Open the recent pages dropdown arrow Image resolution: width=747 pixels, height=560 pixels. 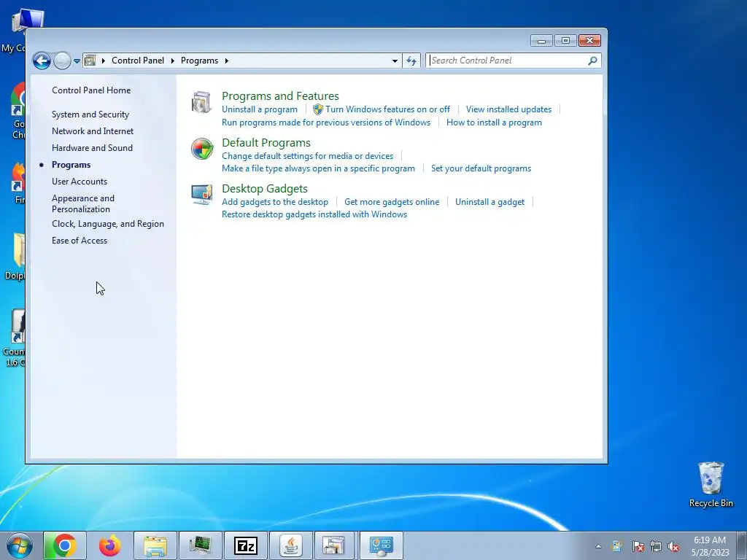[x=77, y=61]
